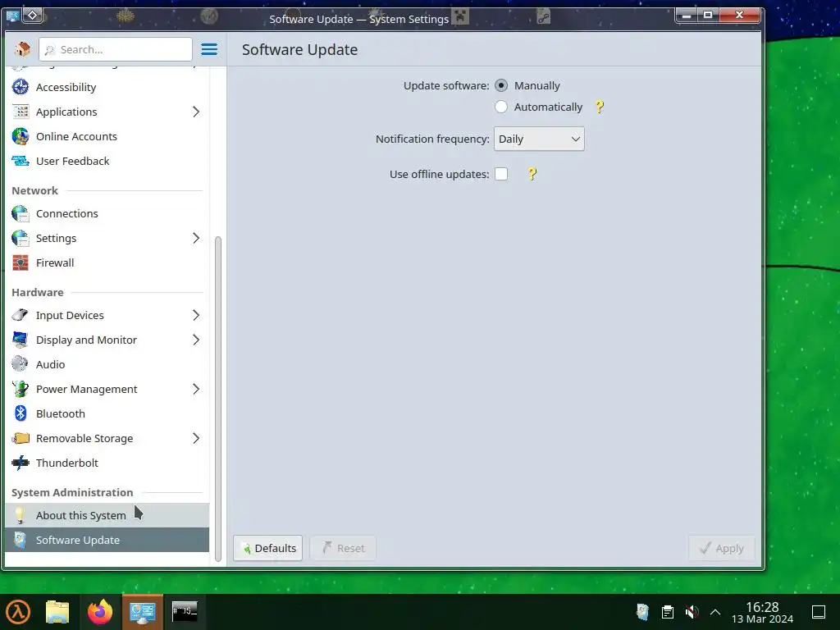Viewport: 840px width, 630px height.
Task: Expand Network Settings chevron
Action: point(196,238)
